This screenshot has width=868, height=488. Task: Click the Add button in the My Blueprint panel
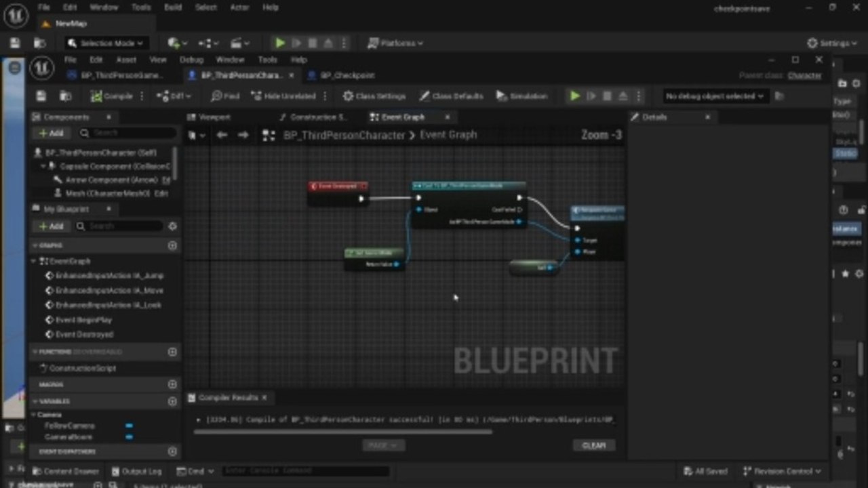(x=52, y=226)
